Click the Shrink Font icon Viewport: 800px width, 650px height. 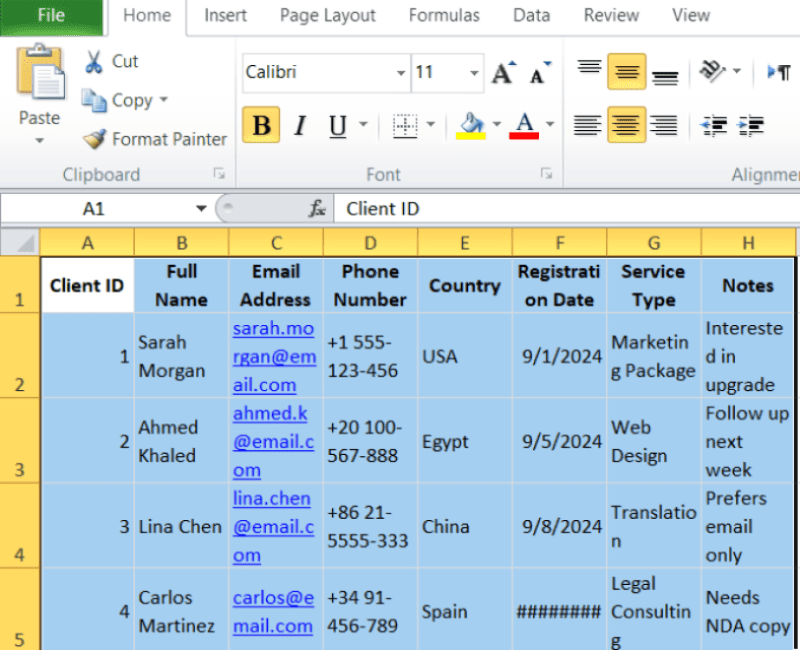pyautogui.click(x=539, y=73)
